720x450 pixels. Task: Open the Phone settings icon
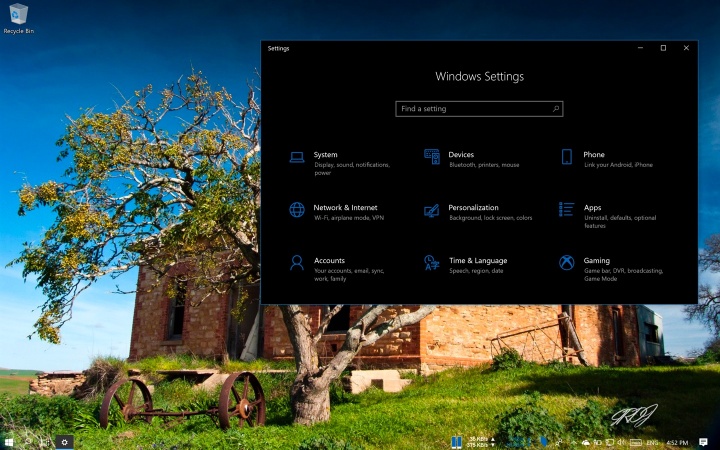(567, 157)
